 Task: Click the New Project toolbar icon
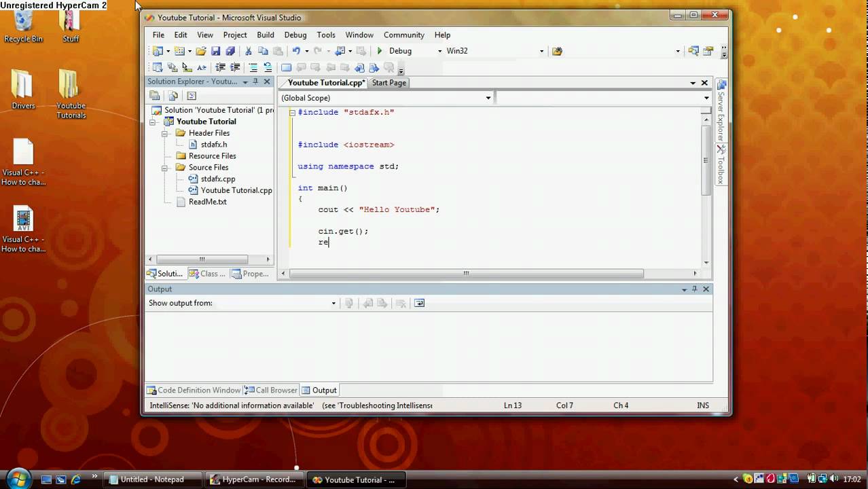[158, 51]
